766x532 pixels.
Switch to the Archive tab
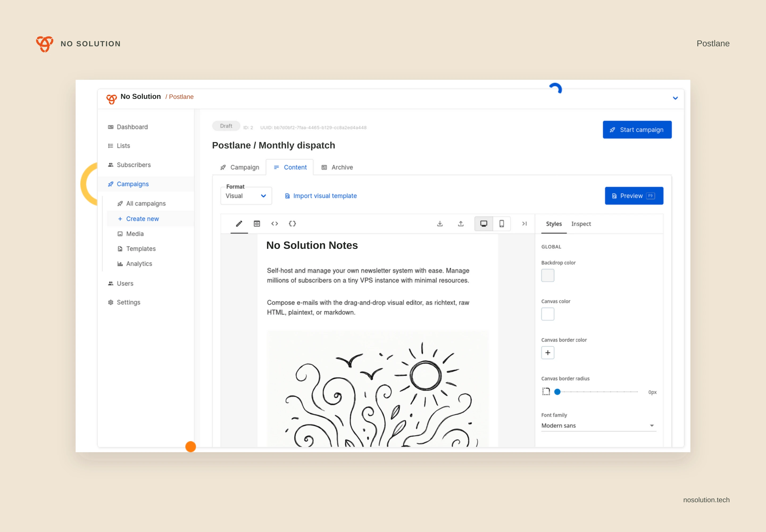[337, 167]
